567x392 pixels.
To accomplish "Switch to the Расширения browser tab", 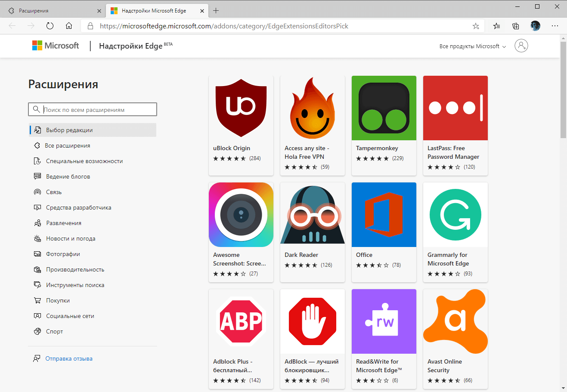I will (34, 11).
